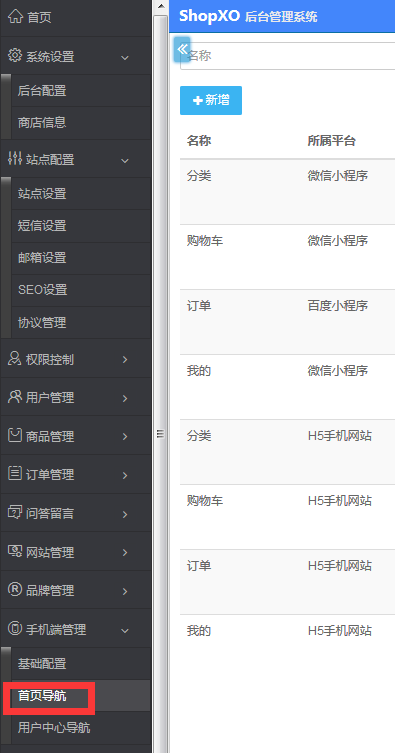This screenshot has height=753, width=395.
Task: Click the phone icon of 手机端管理
Action: (15, 628)
